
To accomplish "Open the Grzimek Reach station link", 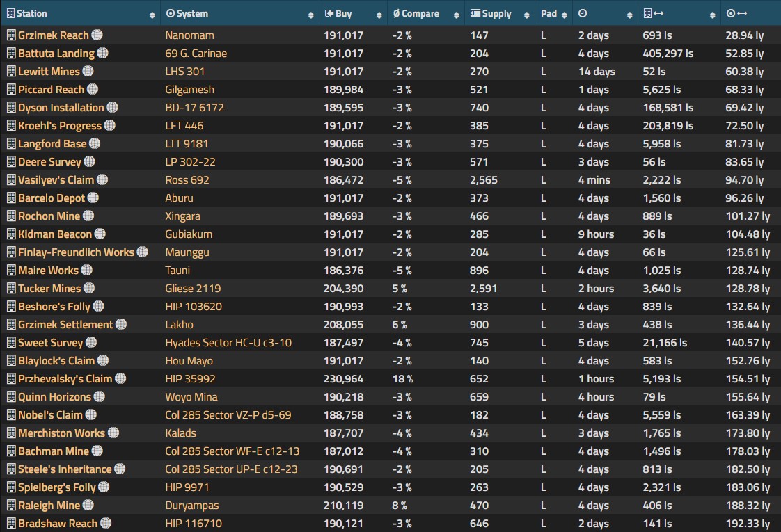I will point(54,35).
